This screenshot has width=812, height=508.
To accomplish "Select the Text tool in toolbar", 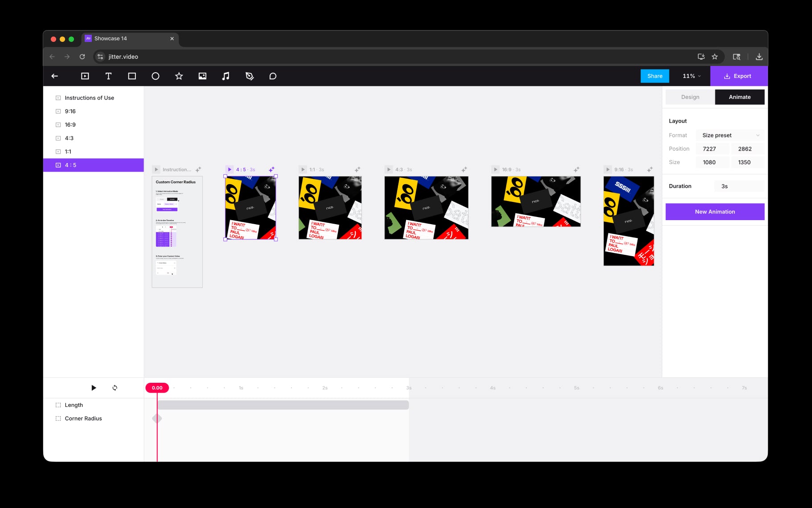I will (x=108, y=76).
